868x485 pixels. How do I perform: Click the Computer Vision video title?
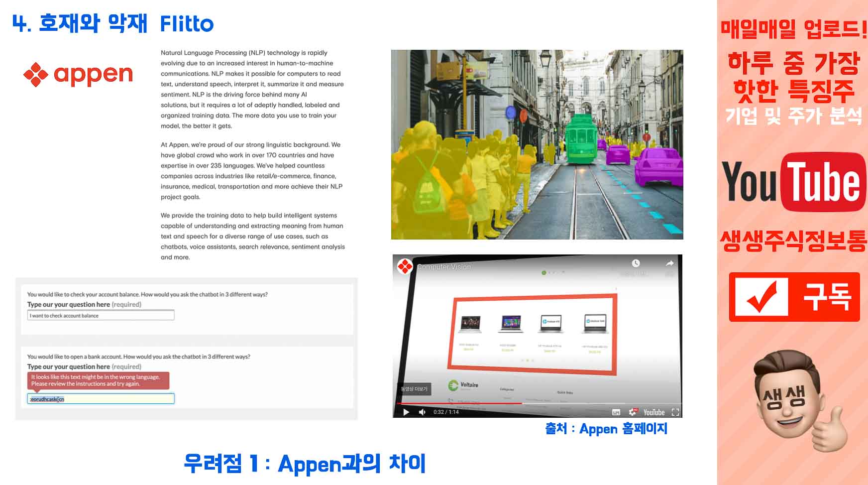(444, 267)
